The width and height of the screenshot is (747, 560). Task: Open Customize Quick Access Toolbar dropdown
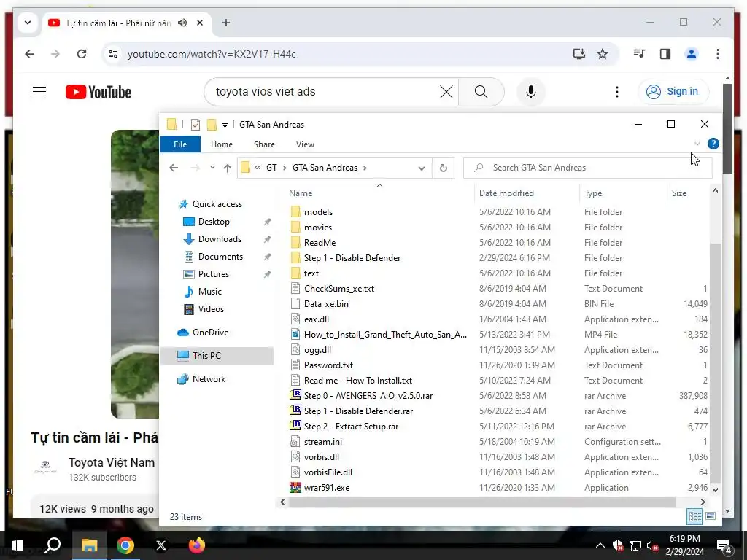coord(225,125)
